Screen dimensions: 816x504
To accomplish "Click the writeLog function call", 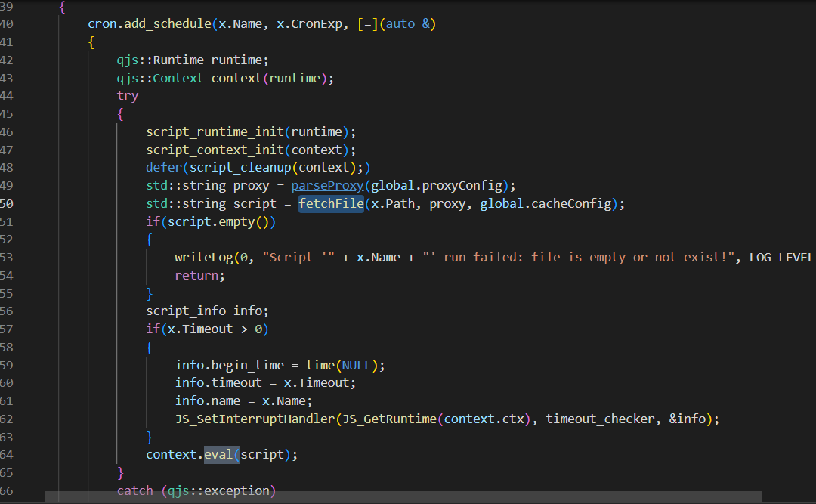I will [x=204, y=258].
